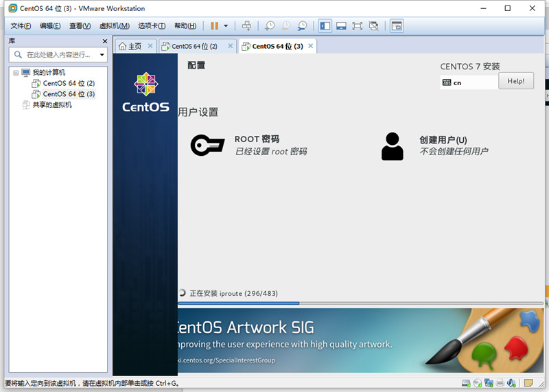Toggle the library sidebar view icon
This screenshot has height=392, width=549.
[x=325, y=26]
